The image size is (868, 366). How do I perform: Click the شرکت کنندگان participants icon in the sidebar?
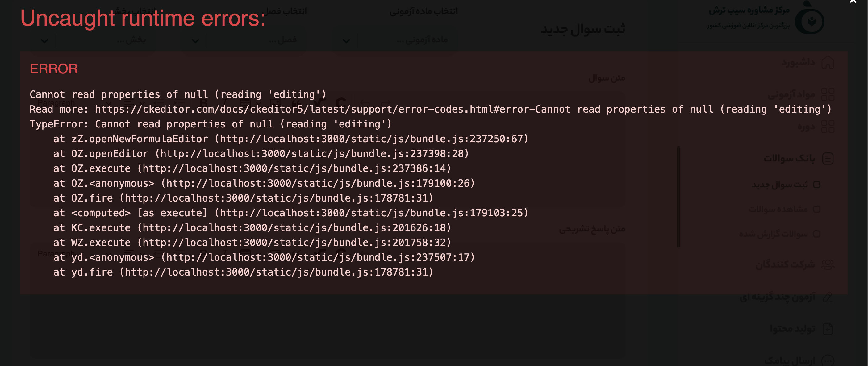tap(828, 264)
